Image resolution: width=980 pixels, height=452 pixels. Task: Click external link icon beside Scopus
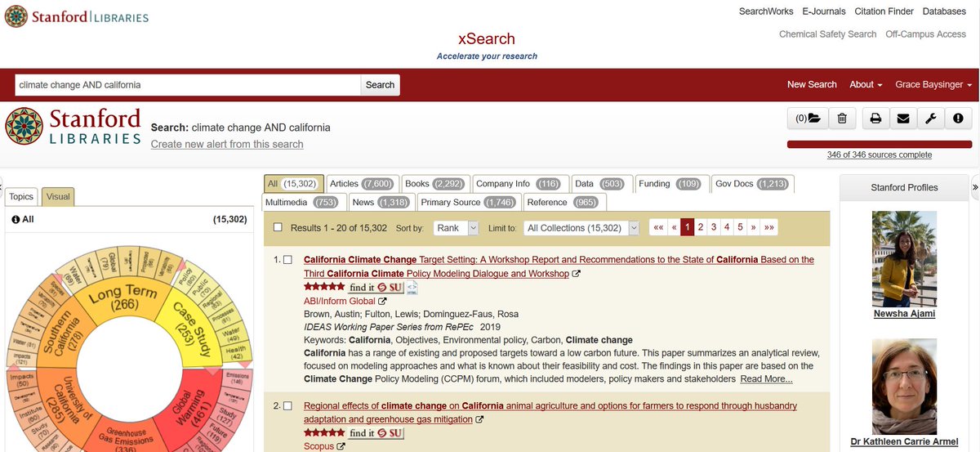(341, 447)
